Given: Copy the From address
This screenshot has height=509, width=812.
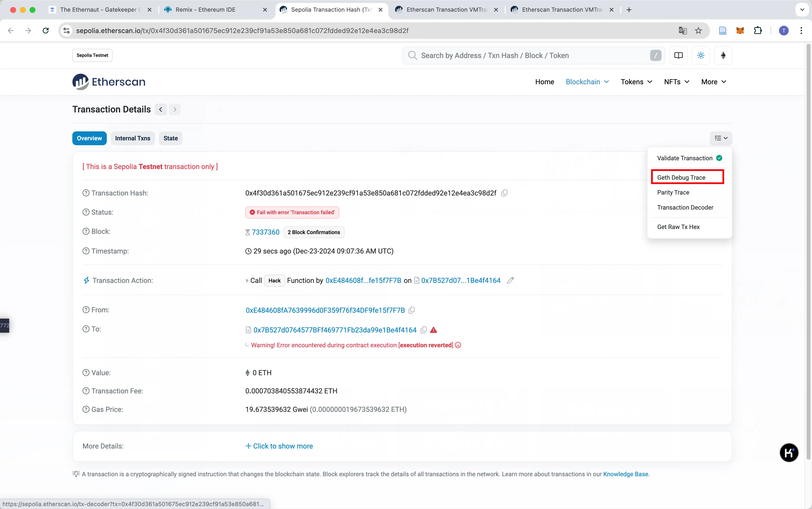Looking at the screenshot, I should (412, 310).
